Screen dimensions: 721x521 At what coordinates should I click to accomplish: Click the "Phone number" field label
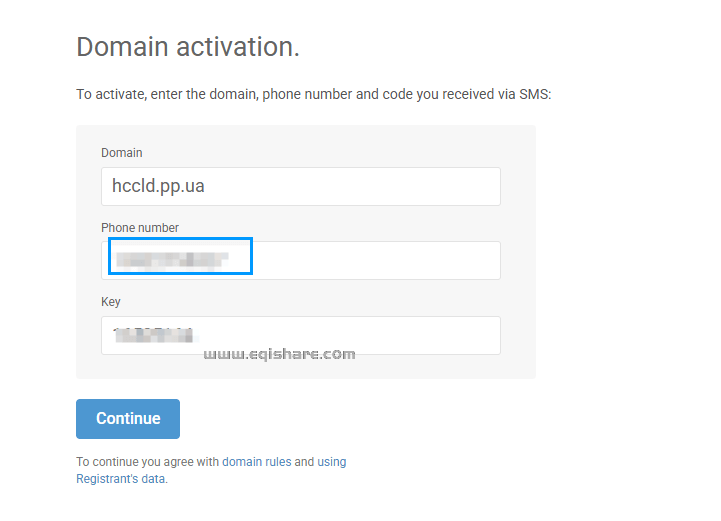click(140, 228)
